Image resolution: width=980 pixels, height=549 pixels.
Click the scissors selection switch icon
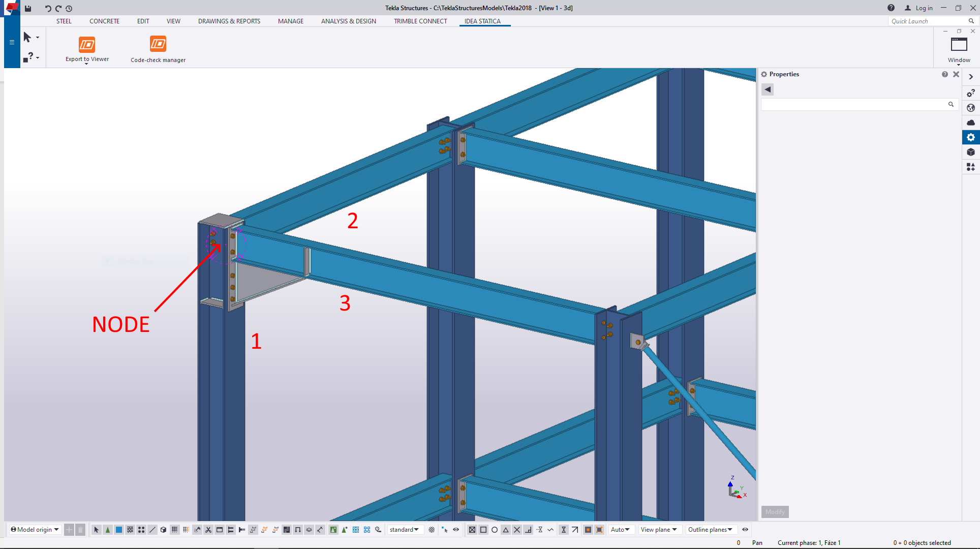point(208,530)
